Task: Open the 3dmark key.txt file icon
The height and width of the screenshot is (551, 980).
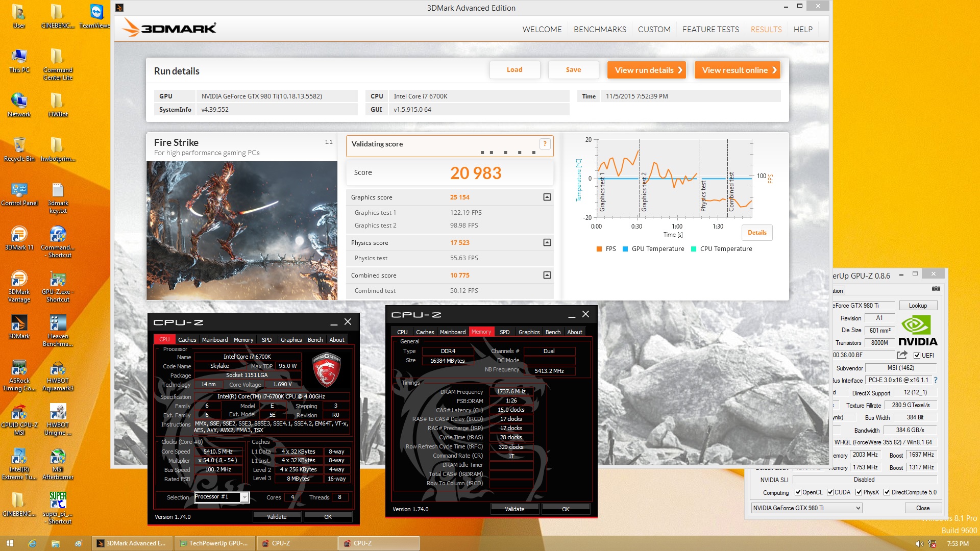Action: (58, 197)
